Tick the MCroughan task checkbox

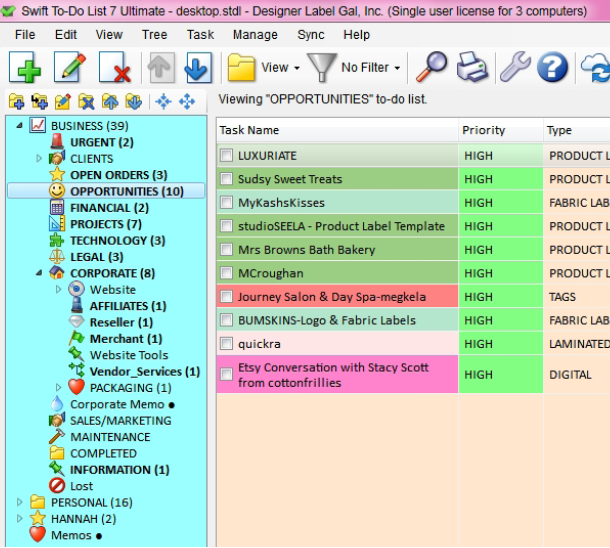tap(226, 273)
